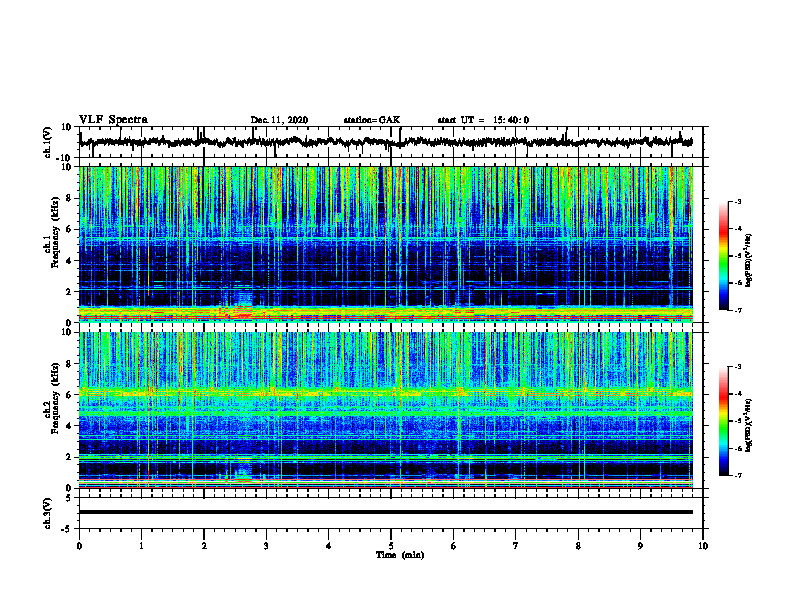792x612 pixels.
Task: Click the 6 kHz tick label on ch.2 spectrogram
Action: [69, 395]
